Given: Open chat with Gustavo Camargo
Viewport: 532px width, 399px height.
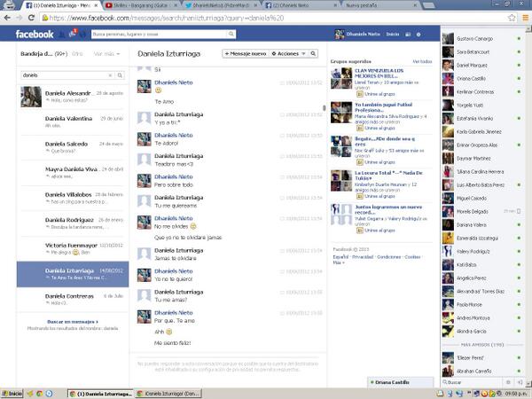Looking at the screenshot, I should tap(482, 39).
